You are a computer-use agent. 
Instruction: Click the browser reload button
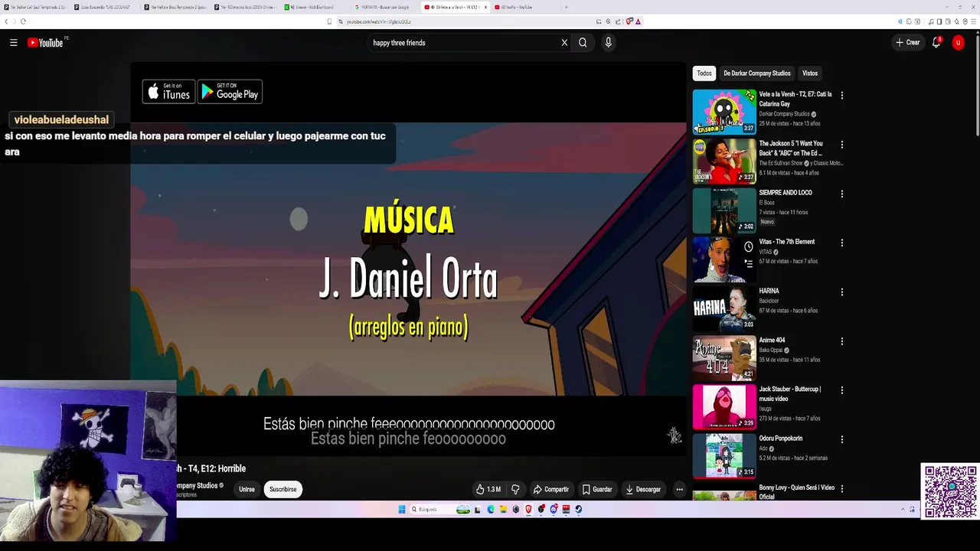(23, 21)
